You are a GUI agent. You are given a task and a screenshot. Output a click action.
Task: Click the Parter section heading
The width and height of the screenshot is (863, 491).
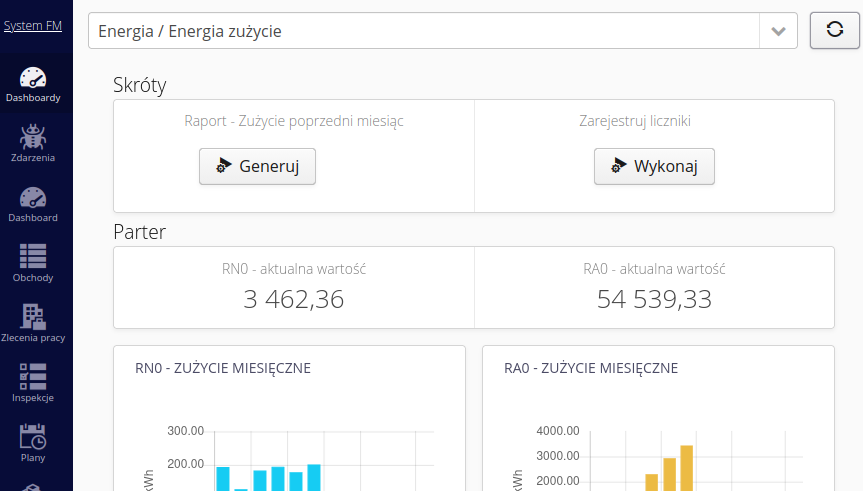click(139, 232)
